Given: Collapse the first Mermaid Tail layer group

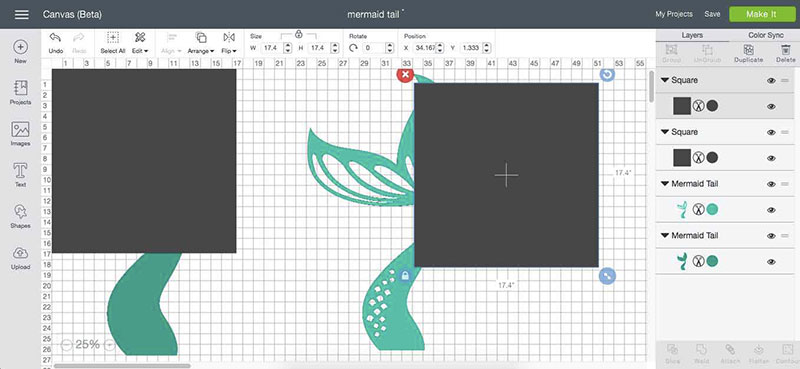Looking at the screenshot, I should [x=665, y=184].
